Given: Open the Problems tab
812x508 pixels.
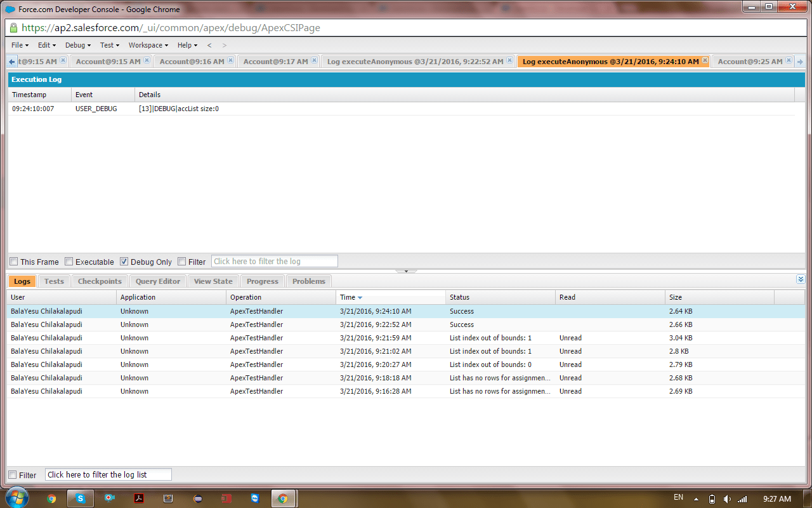Looking at the screenshot, I should point(309,281).
